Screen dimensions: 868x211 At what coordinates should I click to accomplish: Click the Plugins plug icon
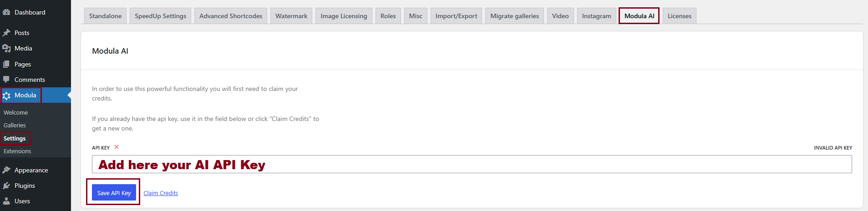point(6,186)
